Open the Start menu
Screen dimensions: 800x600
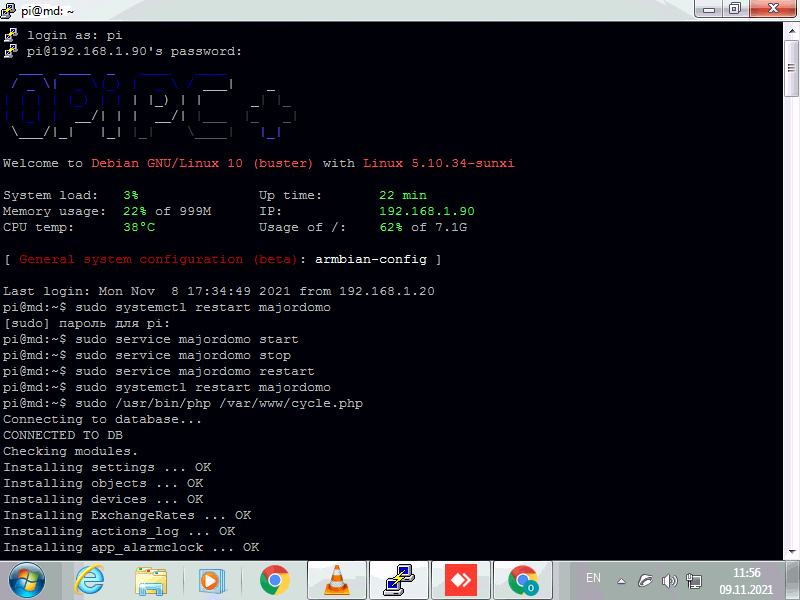[x=27, y=579]
